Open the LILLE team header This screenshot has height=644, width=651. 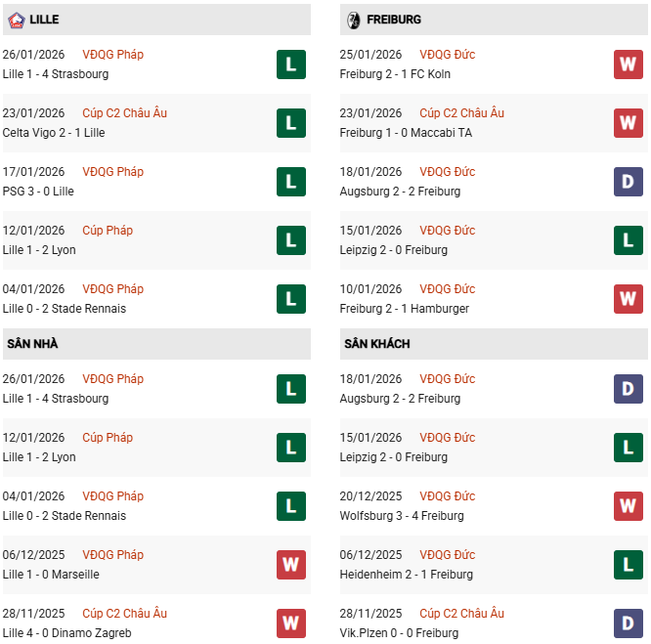pos(44,20)
